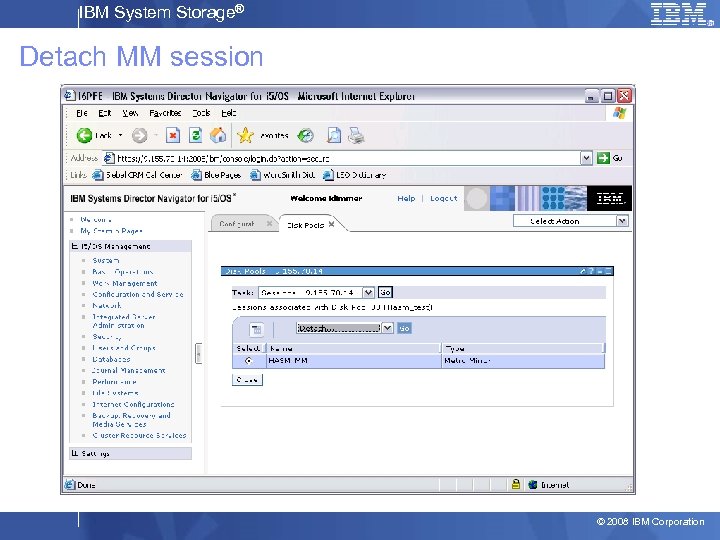Image resolution: width=720 pixels, height=540 pixels.
Task: Click the Help link in banner
Action: [406, 198]
